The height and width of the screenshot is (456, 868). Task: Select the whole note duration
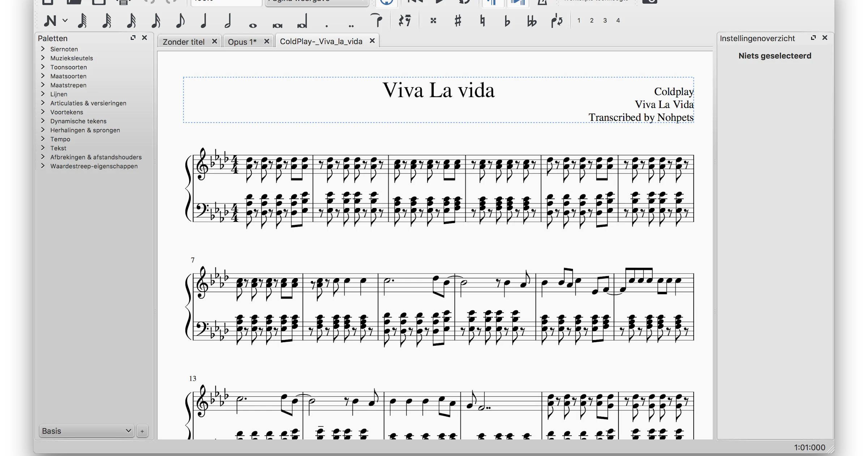[x=253, y=25]
